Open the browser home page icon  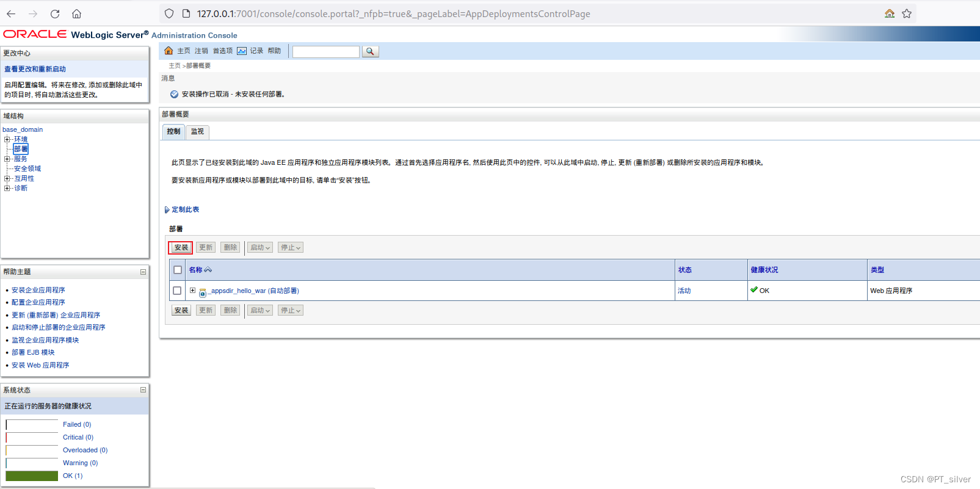coord(76,13)
